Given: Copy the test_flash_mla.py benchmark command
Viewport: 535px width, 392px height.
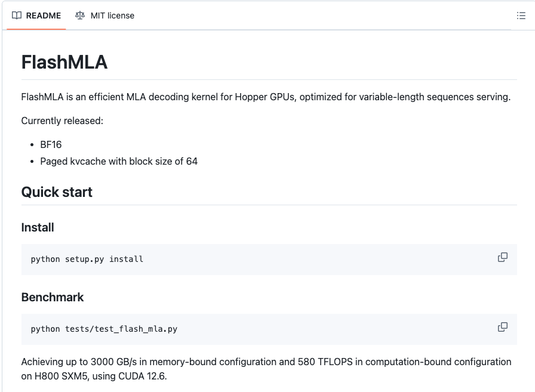Looking at the screenshot, I should [502, 327].
